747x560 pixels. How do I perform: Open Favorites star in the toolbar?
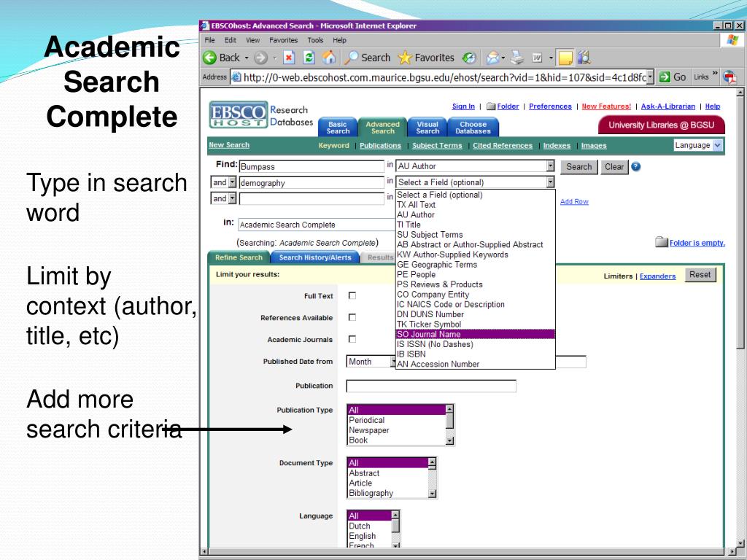click(x=404, y=58)
